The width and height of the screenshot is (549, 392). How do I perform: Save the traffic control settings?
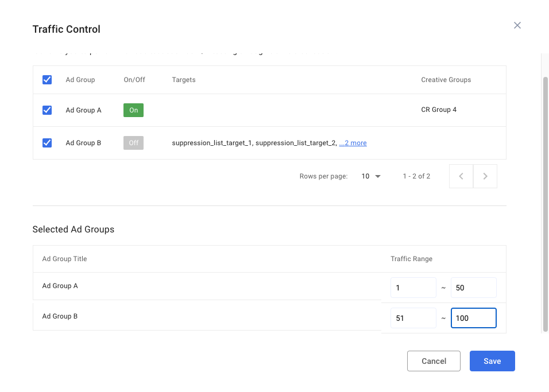tap(492, 361)
